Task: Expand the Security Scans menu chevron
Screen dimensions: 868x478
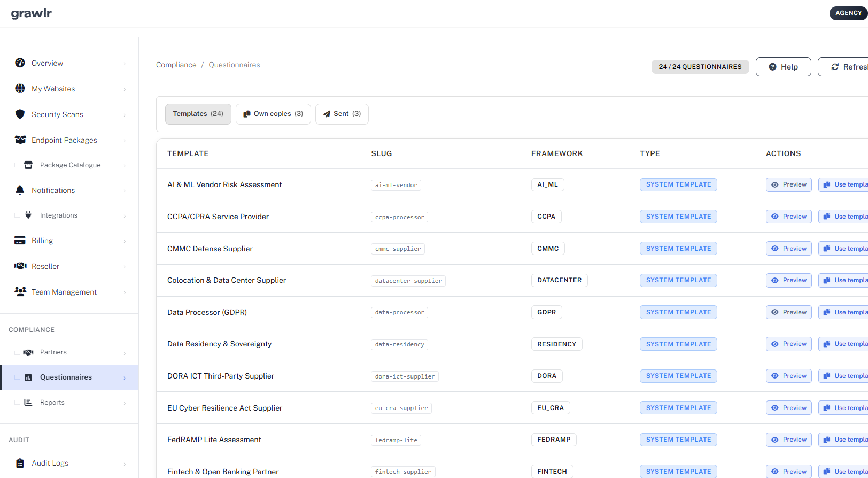Action: coord(125,115)
